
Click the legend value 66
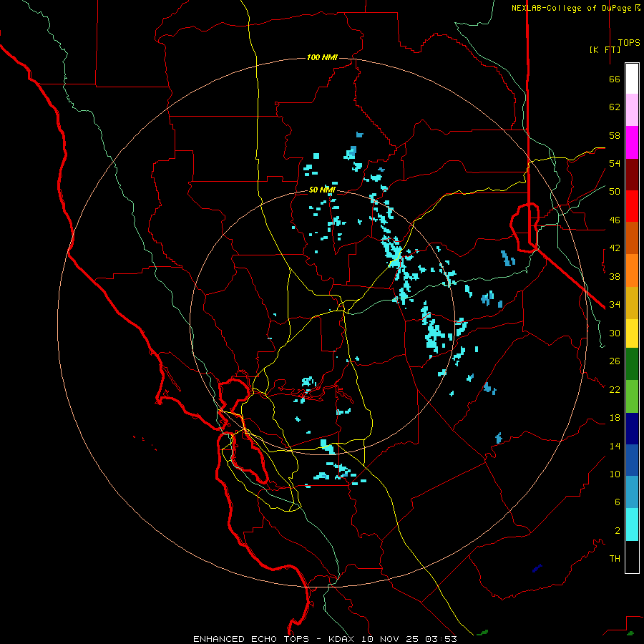pyautogui.click(x=615, y=79)
